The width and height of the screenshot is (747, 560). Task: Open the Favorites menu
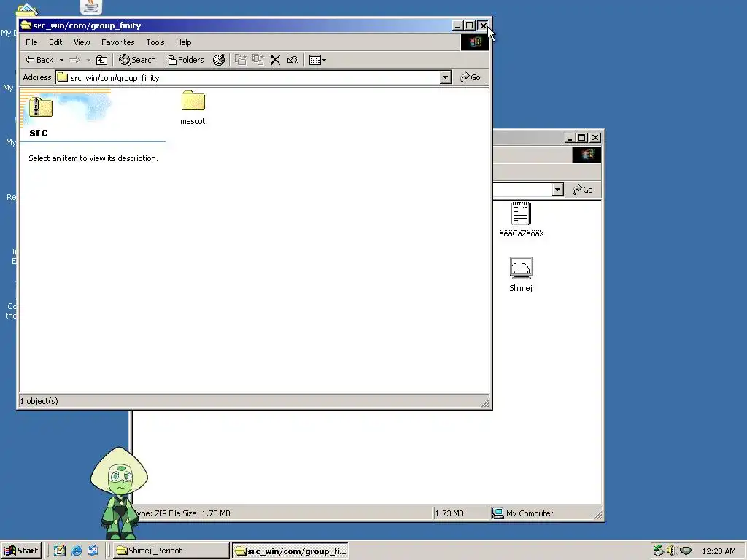(117, 42)
